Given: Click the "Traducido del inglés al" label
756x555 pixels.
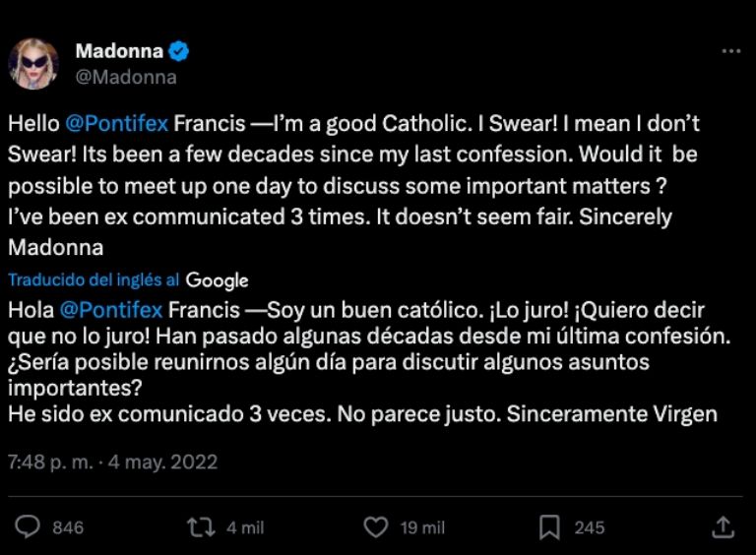Looking at the screenshot, I should [x=94, y=280].
